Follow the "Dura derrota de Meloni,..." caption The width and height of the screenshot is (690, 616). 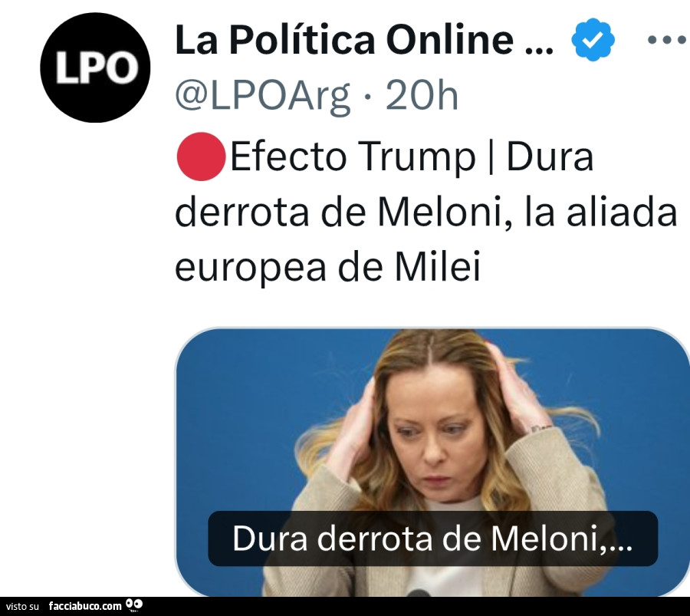click(432, 538)
